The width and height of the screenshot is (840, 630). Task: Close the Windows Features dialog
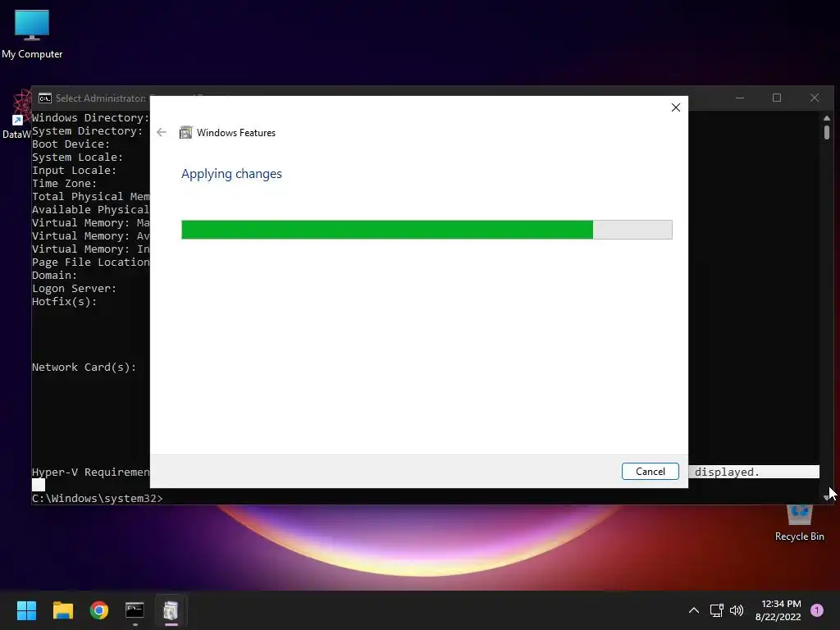[676, 107]
